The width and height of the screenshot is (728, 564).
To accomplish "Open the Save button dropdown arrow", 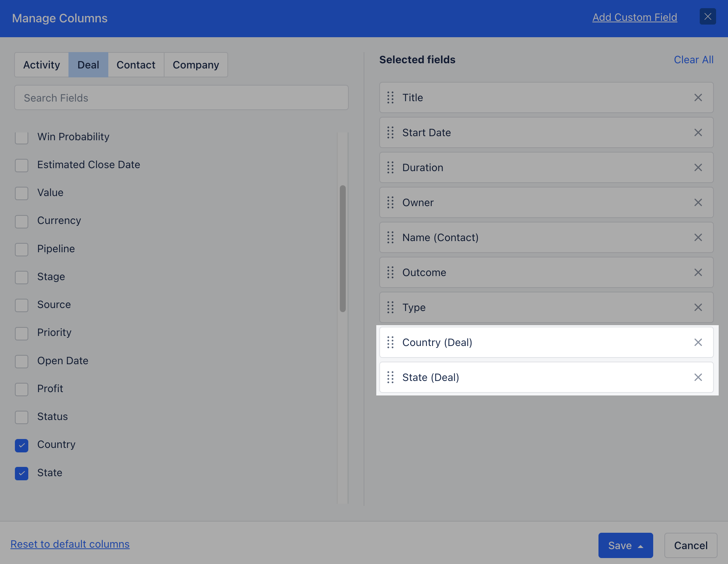I will [x=641, y=546].
